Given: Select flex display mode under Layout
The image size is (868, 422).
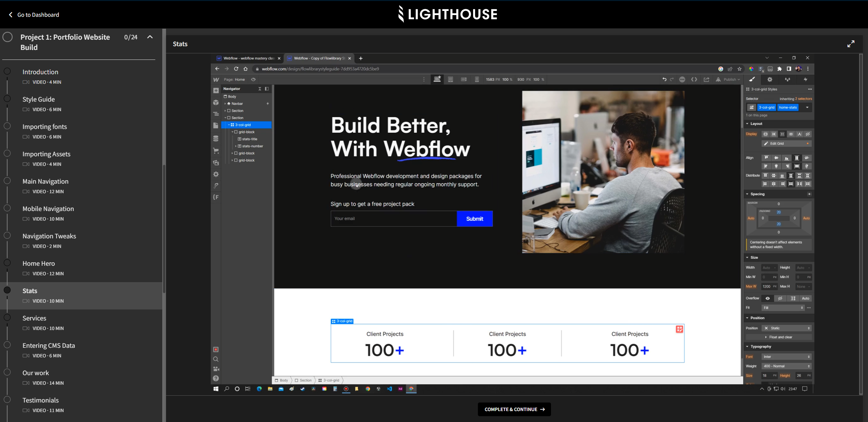Looking at the screenshot, I should pyautogui.click(x=774, y=134).
